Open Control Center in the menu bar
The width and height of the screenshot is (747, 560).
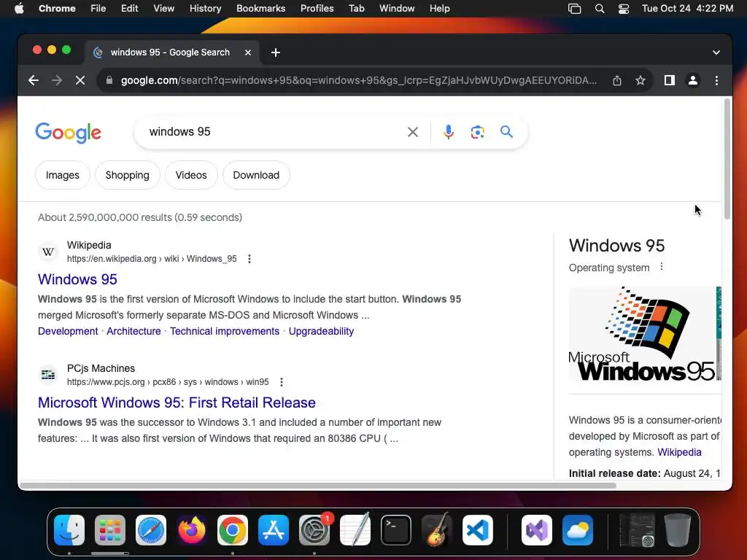(623, 9)
